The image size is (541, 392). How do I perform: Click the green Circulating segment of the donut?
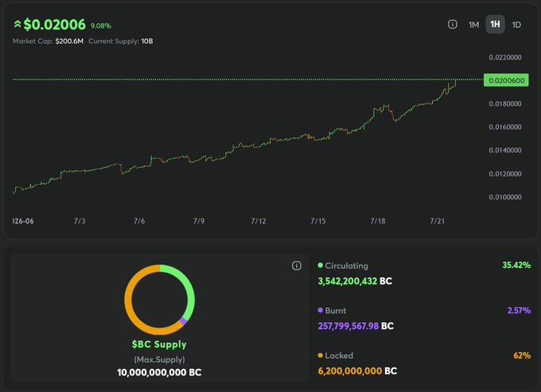pos(189,289)
